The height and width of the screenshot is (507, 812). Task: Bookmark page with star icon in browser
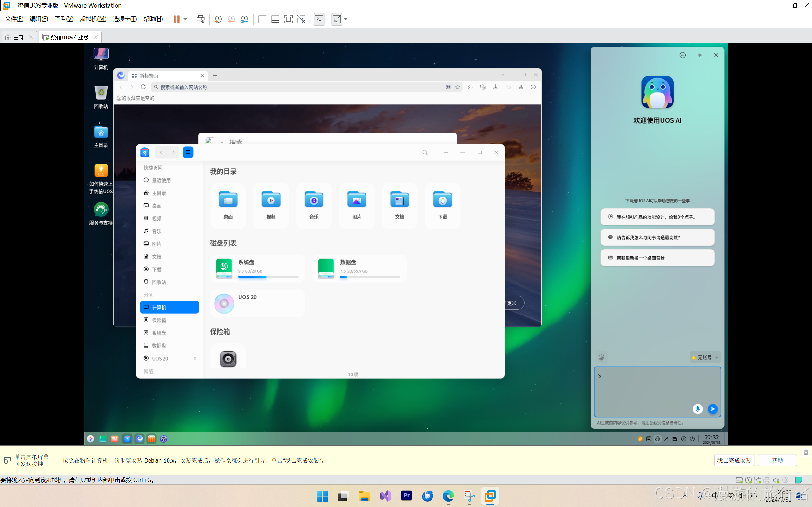[x=458, y=87]
